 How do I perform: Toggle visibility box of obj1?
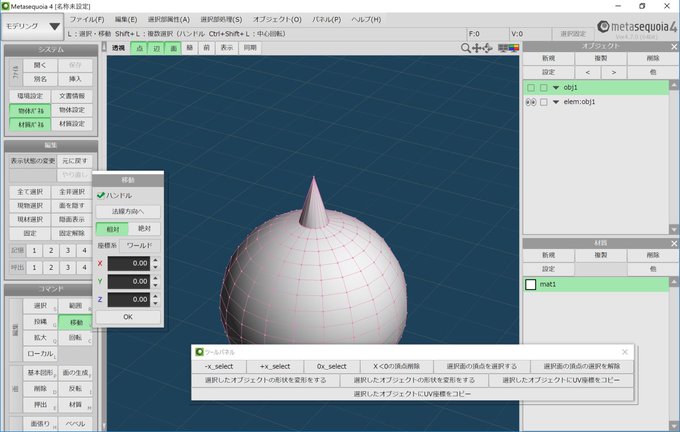[531, 88]
